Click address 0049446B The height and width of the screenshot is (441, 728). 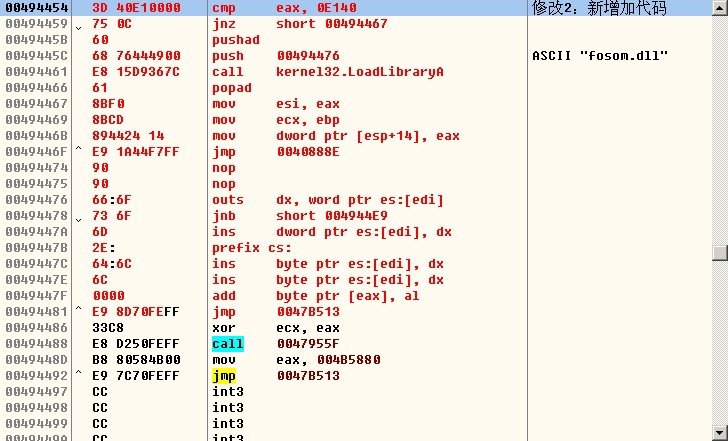click(x=36, y=136)
